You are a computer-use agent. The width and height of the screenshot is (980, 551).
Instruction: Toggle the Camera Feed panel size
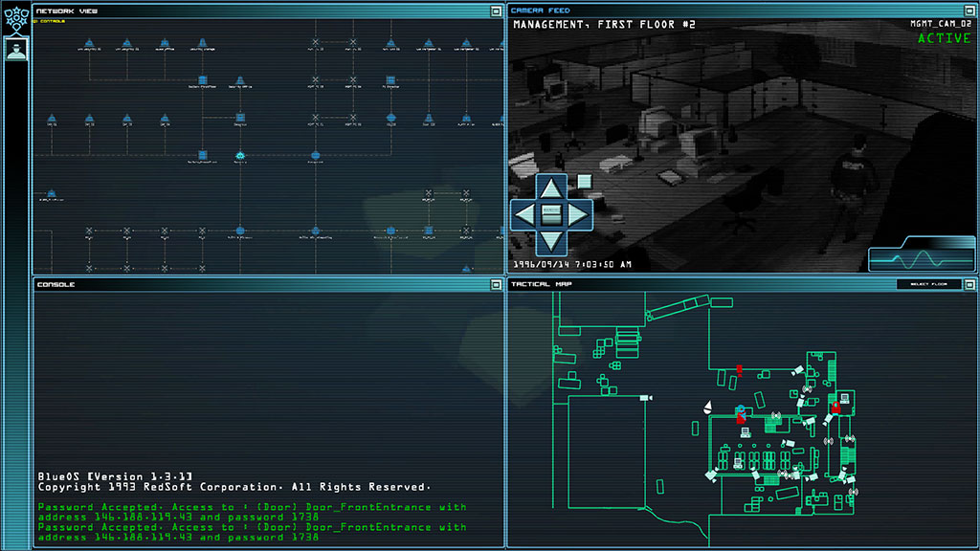tap(969, 11)
